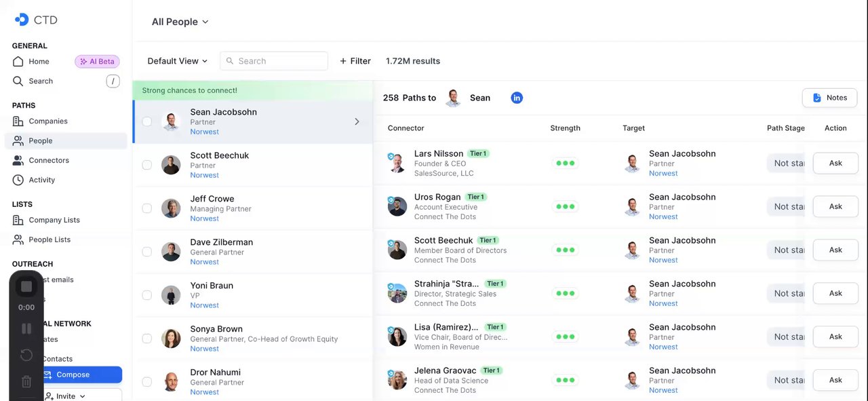Delete the recording with the trash icon
The height and width of the screenshot is (401, 868).
26,381
